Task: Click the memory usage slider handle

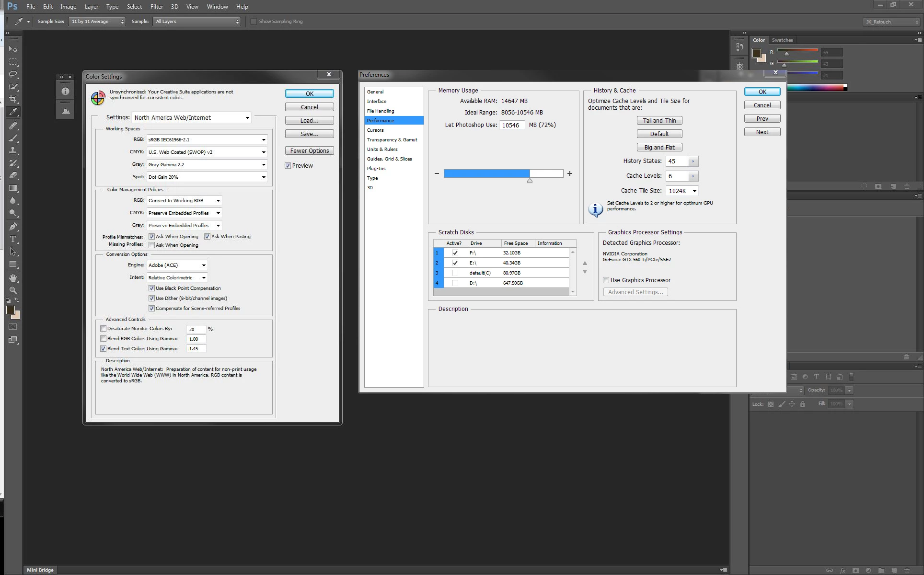Action: pos(530,181)
